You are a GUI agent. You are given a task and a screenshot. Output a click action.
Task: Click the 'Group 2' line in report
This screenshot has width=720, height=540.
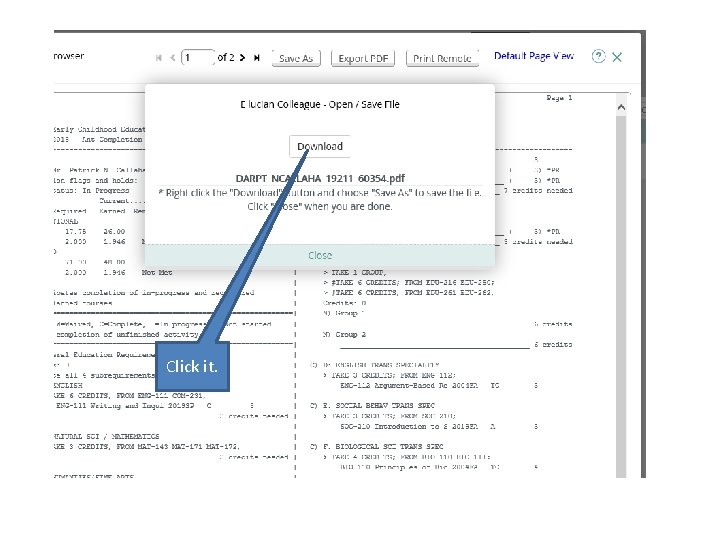tap(344, 334)
